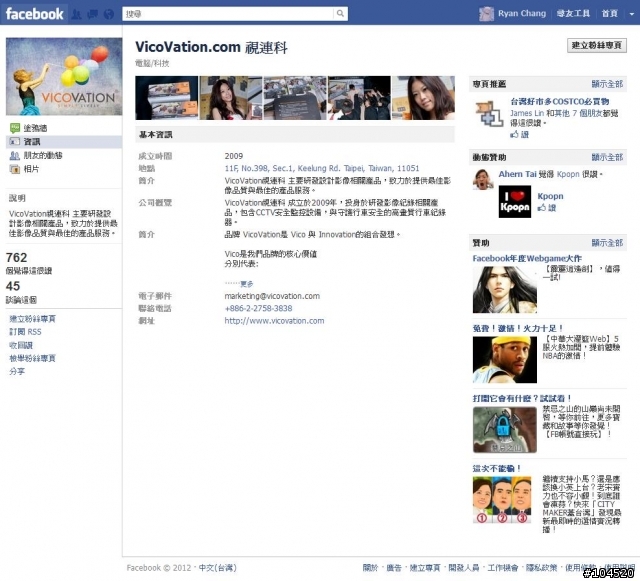Open the COSTCO recommended page link
The width and height of the screenshot is (640, 581).
[x=560, y=102]
